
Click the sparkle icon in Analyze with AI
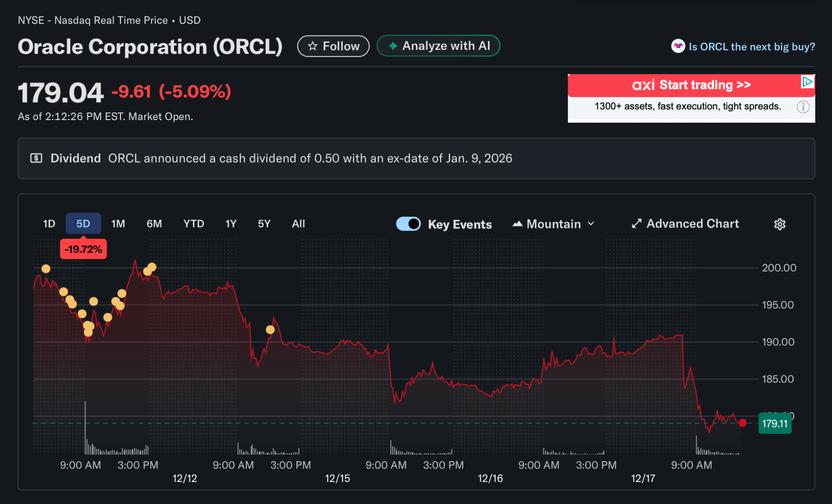pyautogui.click(x=393, y=46)
